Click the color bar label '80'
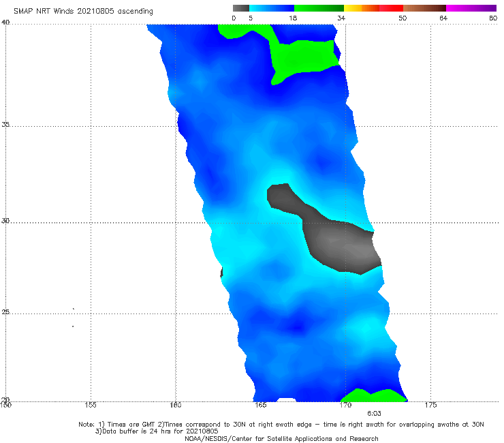The image size is (504, 443). pos(493,18)
